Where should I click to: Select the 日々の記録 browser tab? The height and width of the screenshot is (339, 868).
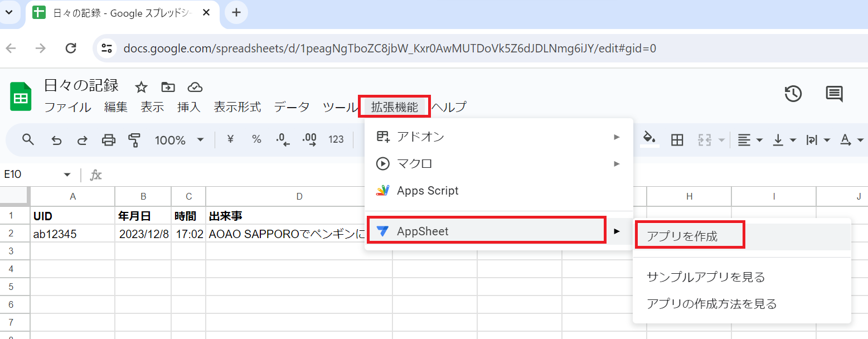(x=122, y=12)
